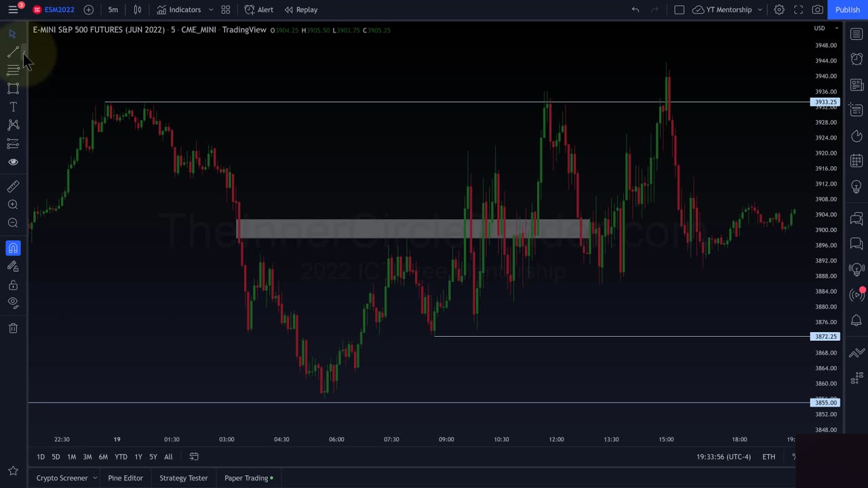Open the XABCD patterns tool
868x488 pixels.
pyautogui.click(x=12, y=125)
